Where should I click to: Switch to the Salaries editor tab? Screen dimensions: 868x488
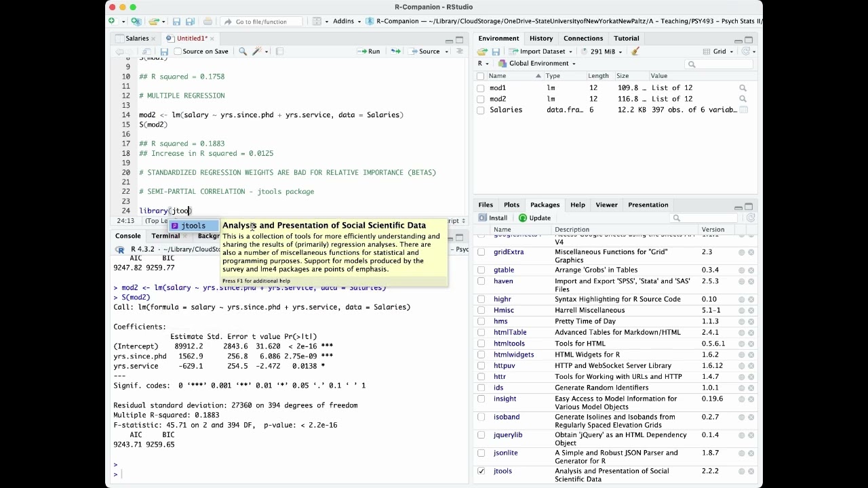137,39
